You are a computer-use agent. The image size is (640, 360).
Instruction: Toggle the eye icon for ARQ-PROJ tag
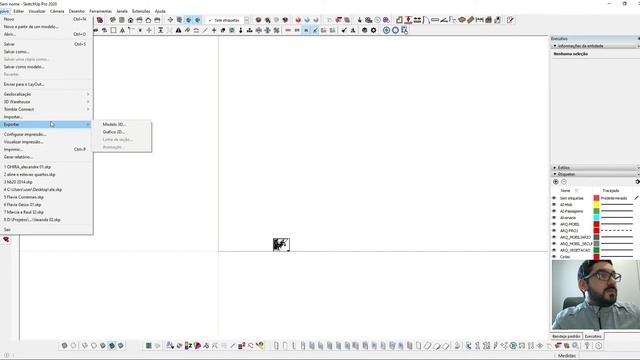(554, 231)
